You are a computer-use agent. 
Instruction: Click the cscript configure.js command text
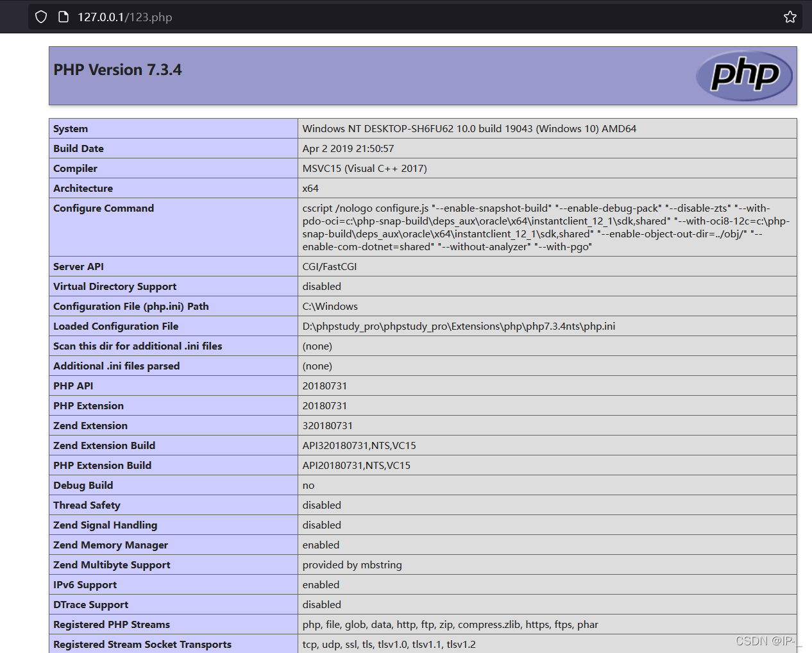[x=546, y=228]
